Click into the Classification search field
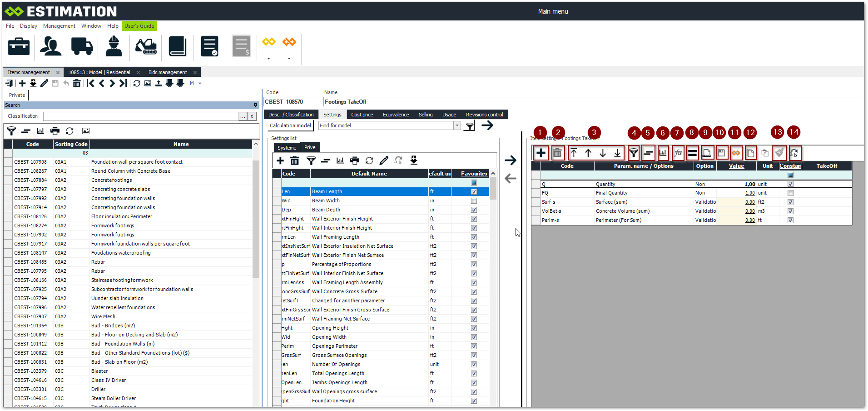The height and width of the screenshot is (411, 868). coord(141,116)
